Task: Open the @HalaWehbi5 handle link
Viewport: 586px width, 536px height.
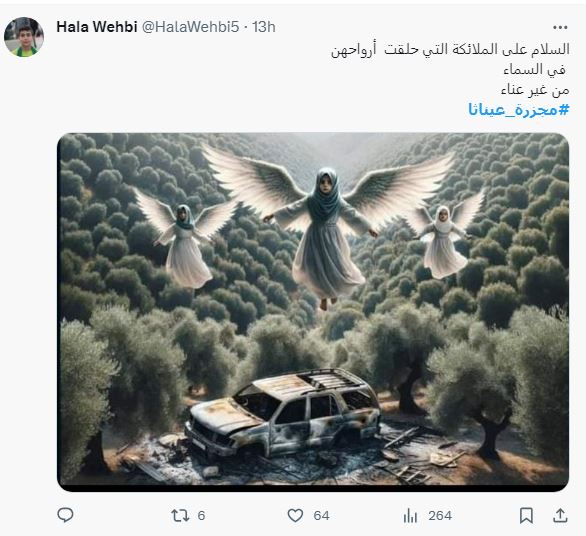Action: pyautogui.click(x=191, y=27)
